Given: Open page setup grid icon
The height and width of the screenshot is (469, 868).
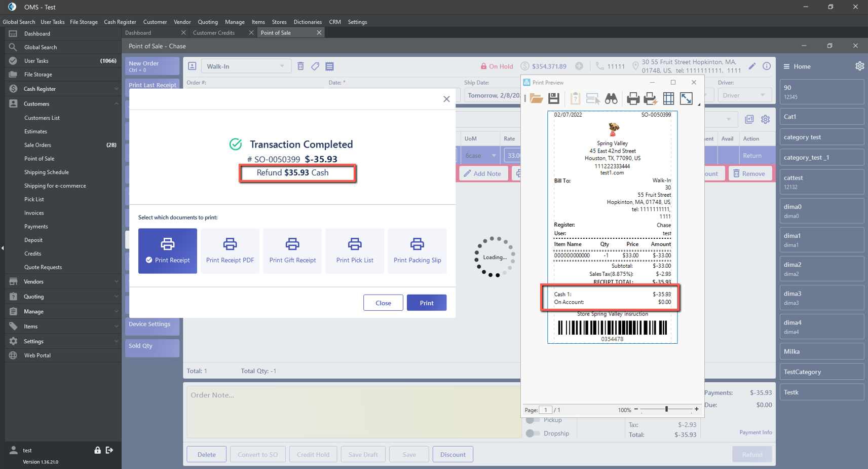Looking at the screenshot, I should (x=668, y=98).
